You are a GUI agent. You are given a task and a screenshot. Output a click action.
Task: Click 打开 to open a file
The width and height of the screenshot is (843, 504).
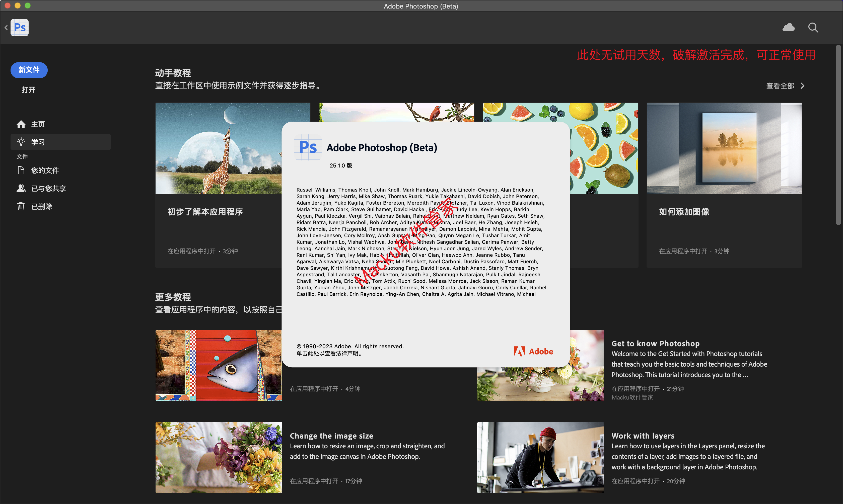[x=29, y=90]
